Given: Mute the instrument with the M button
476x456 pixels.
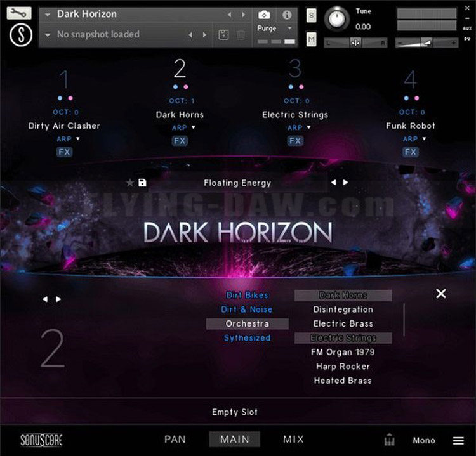Looking at the screenshot, I should click(311, 39).
